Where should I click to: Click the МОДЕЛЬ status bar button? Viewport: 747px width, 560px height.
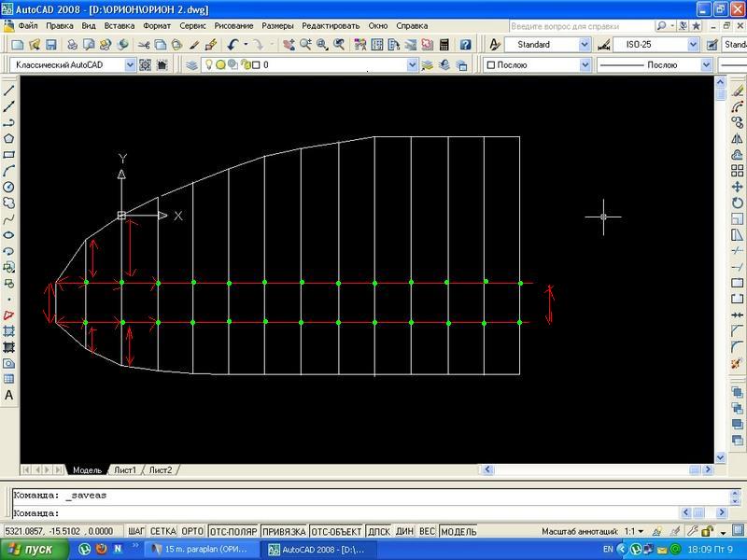pyautogui.click(x=458, y=531)
